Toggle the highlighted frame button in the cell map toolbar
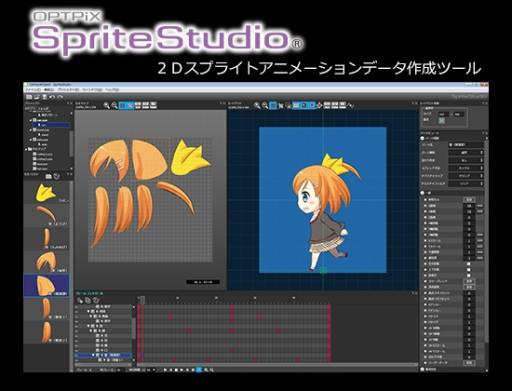 [123, 105]
